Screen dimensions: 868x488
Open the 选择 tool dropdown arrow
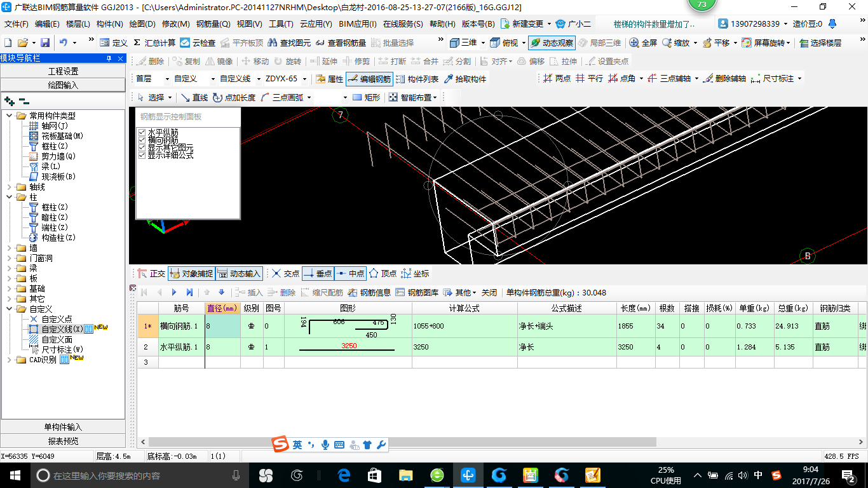coord(171,97)
